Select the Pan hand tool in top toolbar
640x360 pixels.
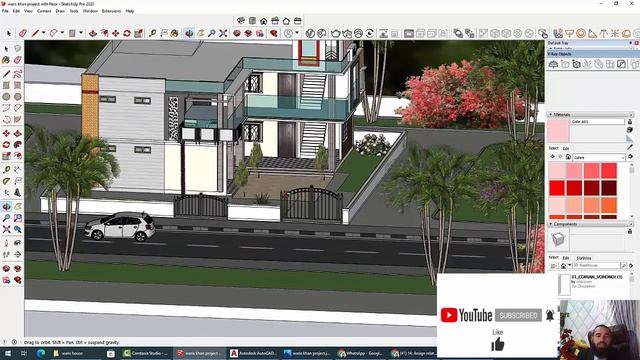(200, 33)
